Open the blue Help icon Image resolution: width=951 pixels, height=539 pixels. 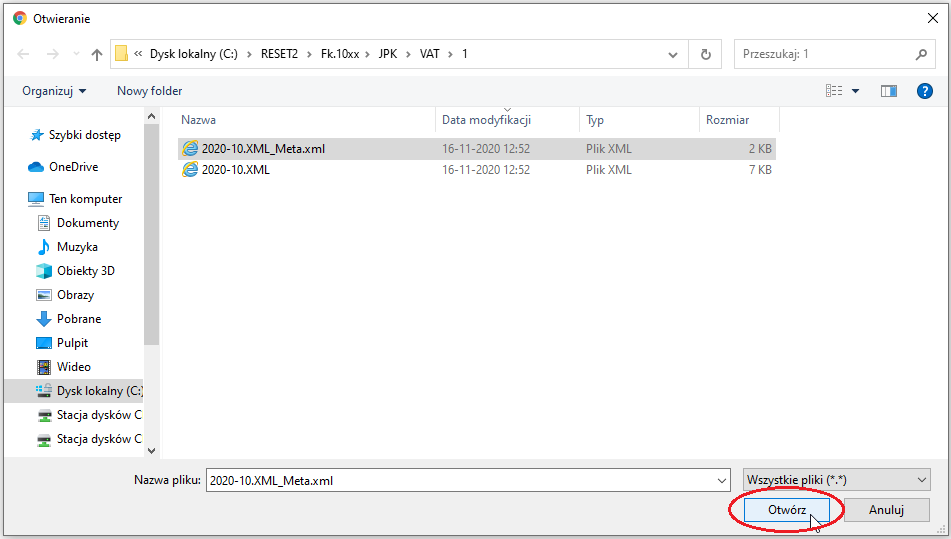pyautogui.click(x=924, y=91)
